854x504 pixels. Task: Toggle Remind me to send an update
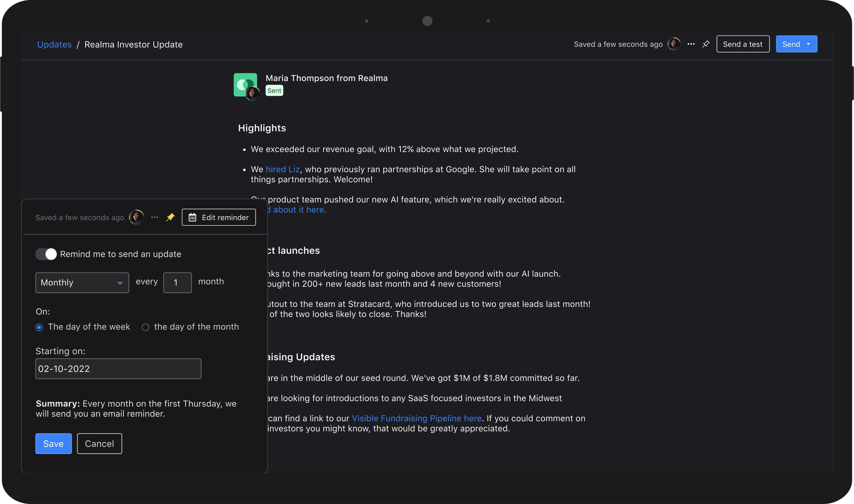[x=46, y=254]
